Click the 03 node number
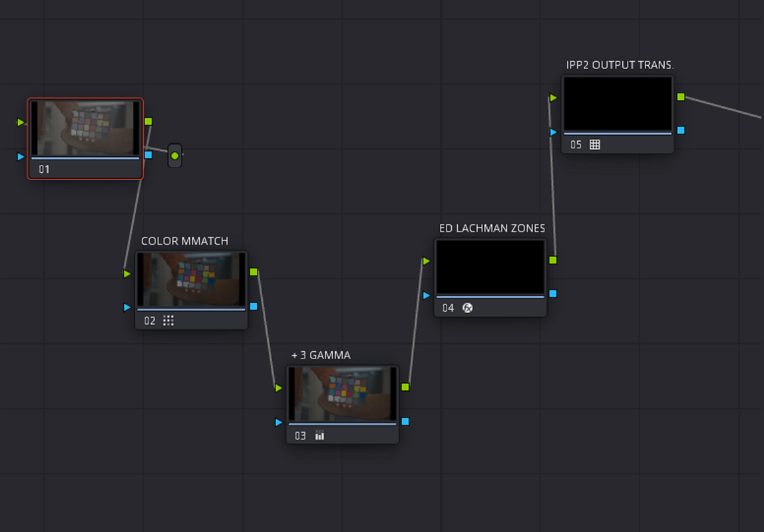 click(x=300, y=436)
